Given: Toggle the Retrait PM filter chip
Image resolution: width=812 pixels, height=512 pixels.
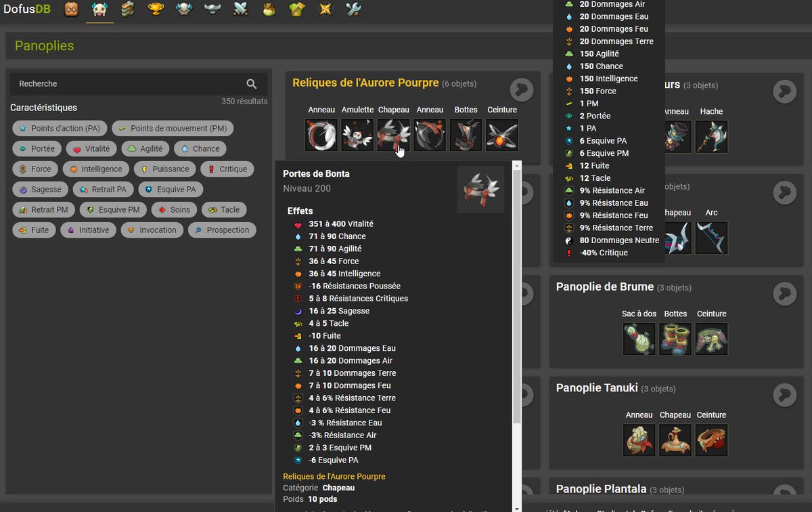Looking at the screenshot, I should [x=43, y=210].
